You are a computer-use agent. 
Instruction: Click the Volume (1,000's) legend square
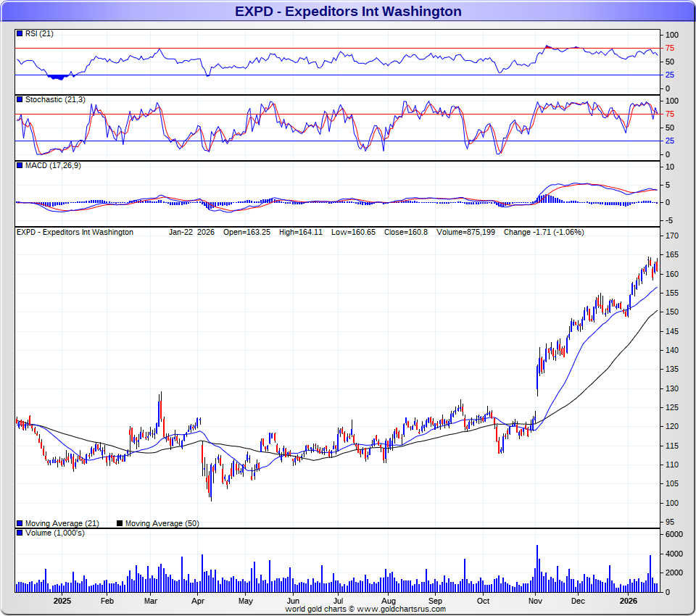coord(20,533)
